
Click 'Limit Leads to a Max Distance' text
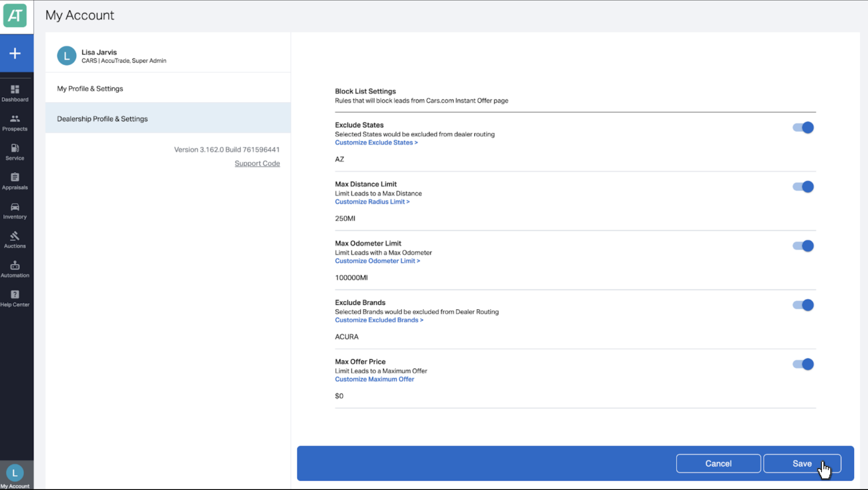click(x=378, y=193)
